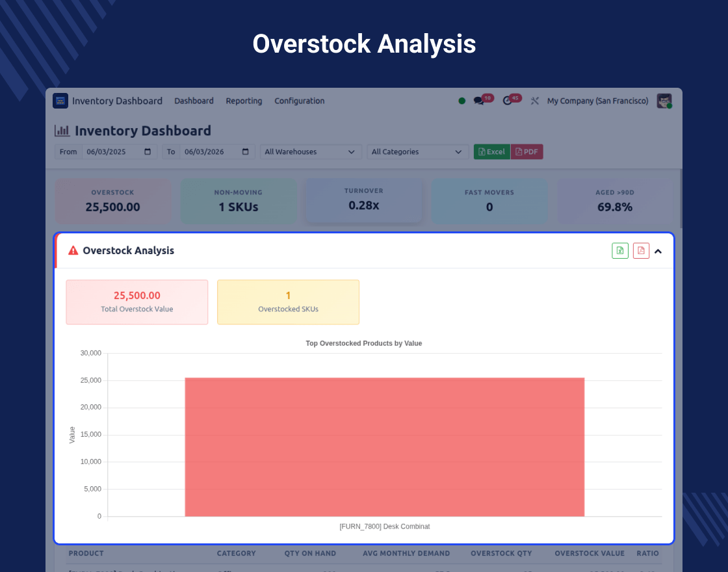Click the Top Overstocked Products by Value title
This screenshot has height=572, width=728.
[x=363, y=344]
